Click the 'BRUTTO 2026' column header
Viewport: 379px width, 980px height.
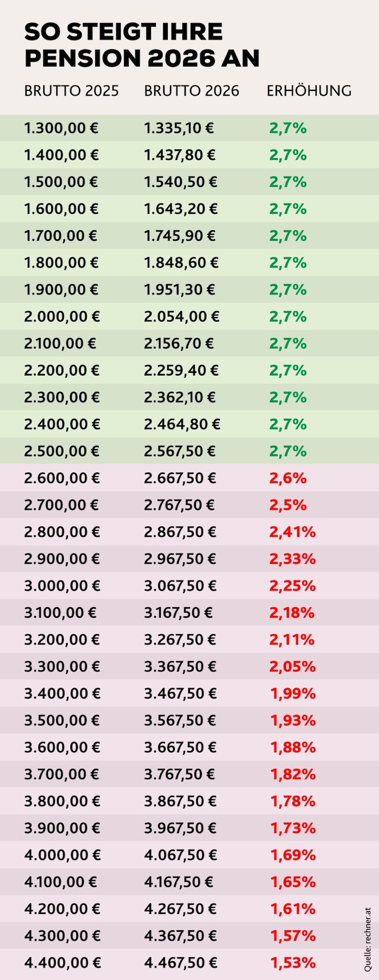191,91
